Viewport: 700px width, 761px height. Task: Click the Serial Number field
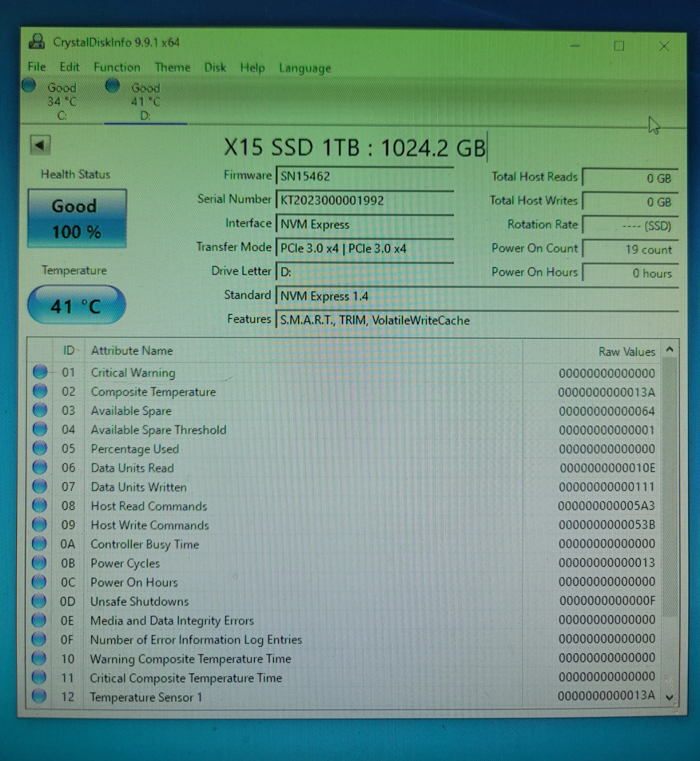pyautogui.click(x=365, y=200)
